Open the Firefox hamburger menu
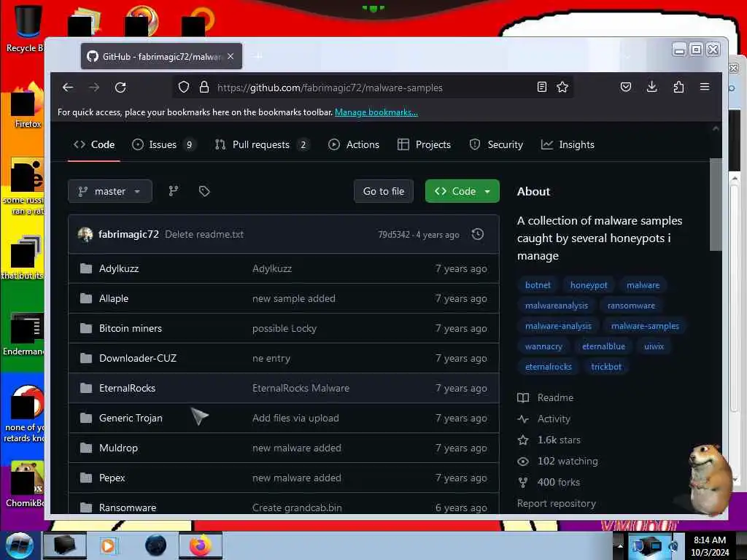This screenshot has height=560, width=747. click(x=705, y=87)
